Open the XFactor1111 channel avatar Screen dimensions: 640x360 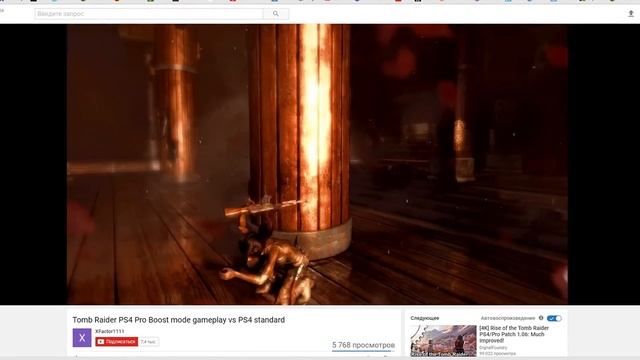(82, 338)
